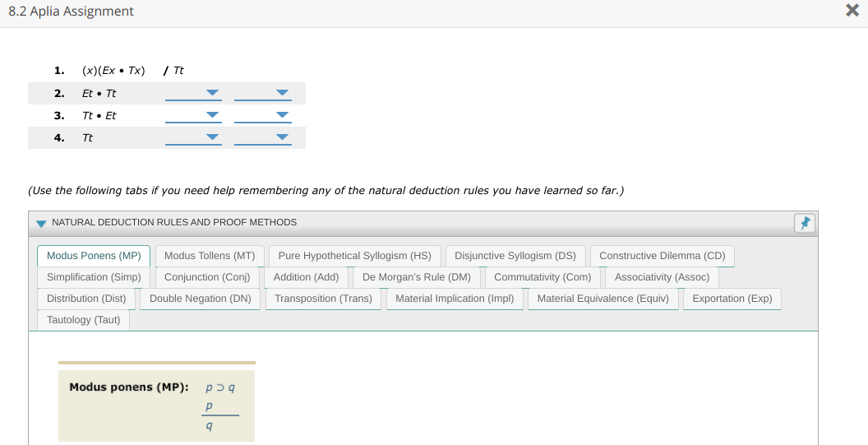Image resolution: width=868 pixels, height=445 pixels.
Task: Open the Conjunction (Conj) tab
Action: pyautogui.click(x=207, y=277)
